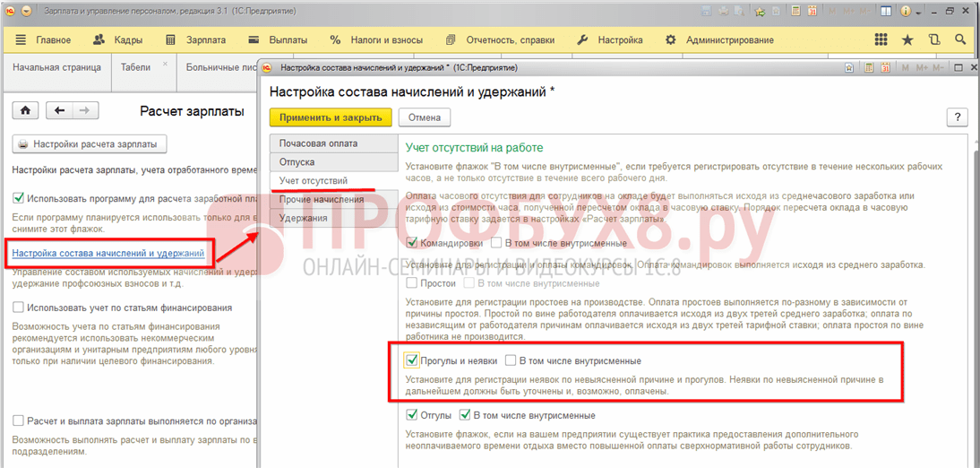The height and width of the screenshot is (468, 980).
Task: Select the Учет отсутствий tab
Action: pos(334,180)
